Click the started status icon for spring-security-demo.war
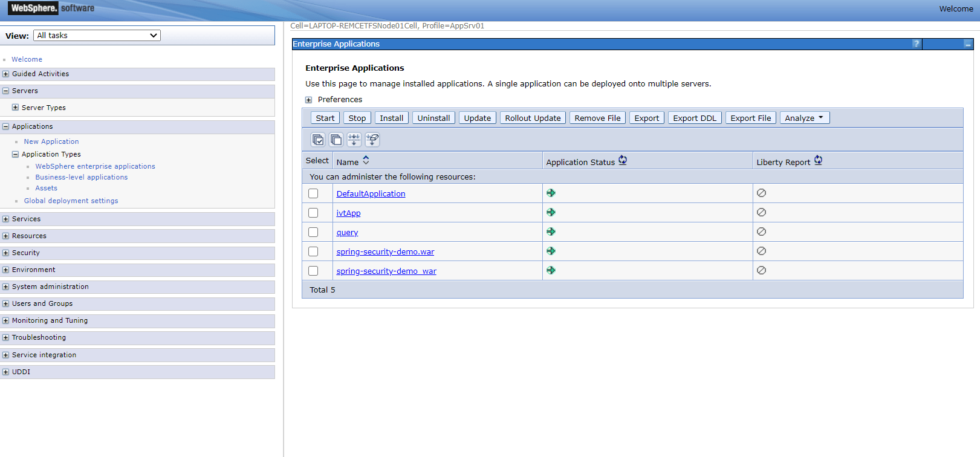 551,251
